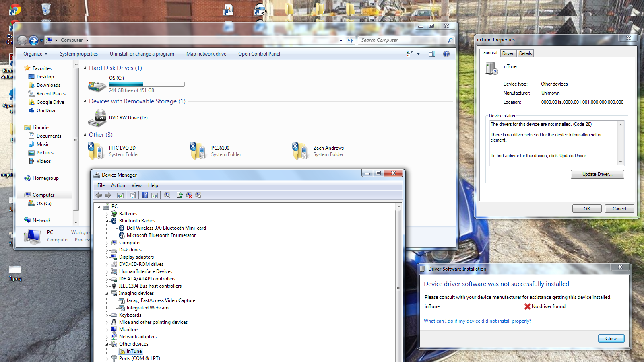Click the Properties icon in Device Manager toolbar
This screenshot has width=644, height=362.
[x=132, y=195]
